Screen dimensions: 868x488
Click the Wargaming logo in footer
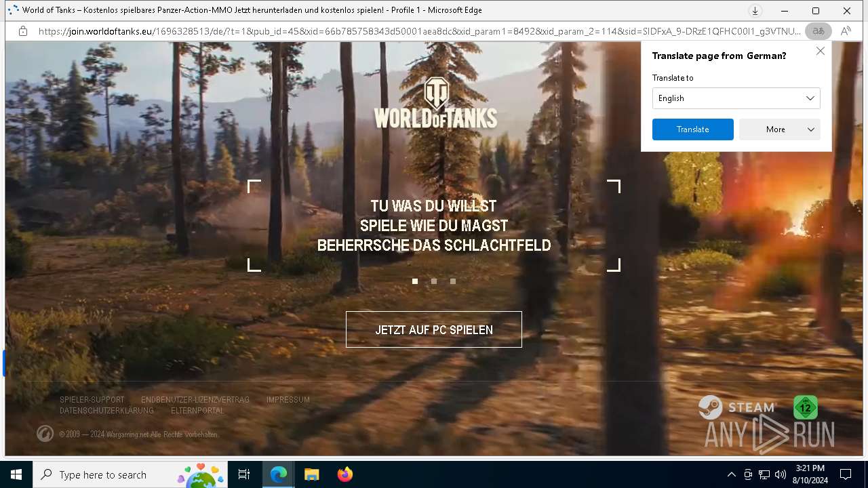coord(45,434)
